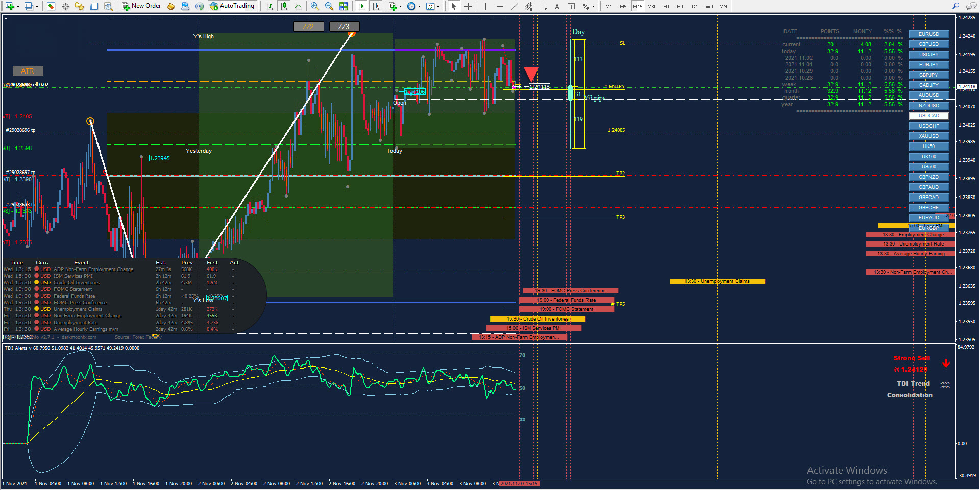This screenshot has width=980, height=490.
Task: Click the EURUSD symbol button
Action: (x=928, y=34)
